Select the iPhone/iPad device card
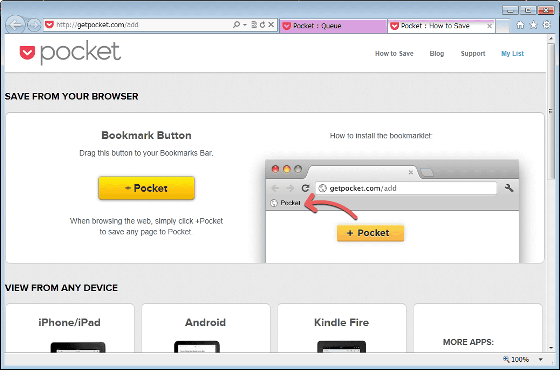 pos(70,329)
